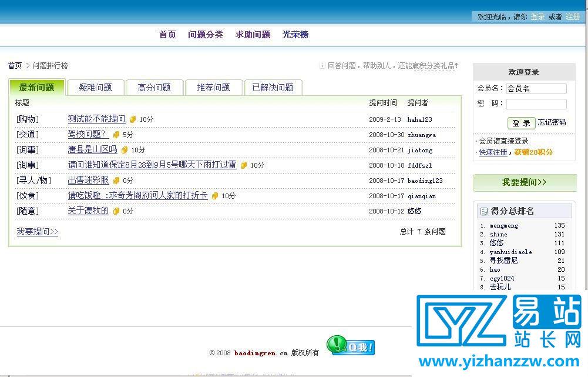Click yanhuidiaole in the score ranking
This screenshot has width=588, height=377.
[x=510, y=252]
